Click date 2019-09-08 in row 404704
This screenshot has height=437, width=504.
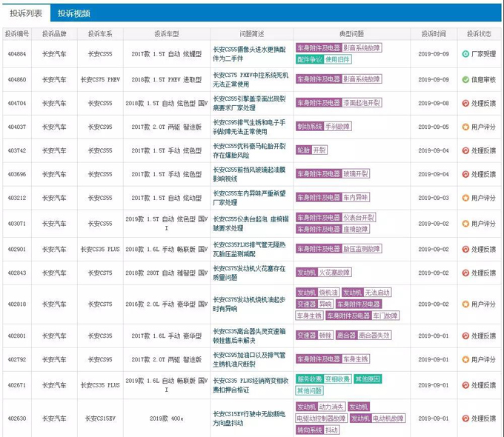434,103
